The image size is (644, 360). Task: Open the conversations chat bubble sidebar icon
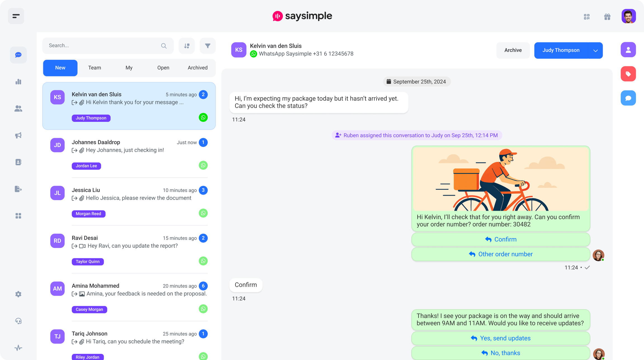(18, 55)
